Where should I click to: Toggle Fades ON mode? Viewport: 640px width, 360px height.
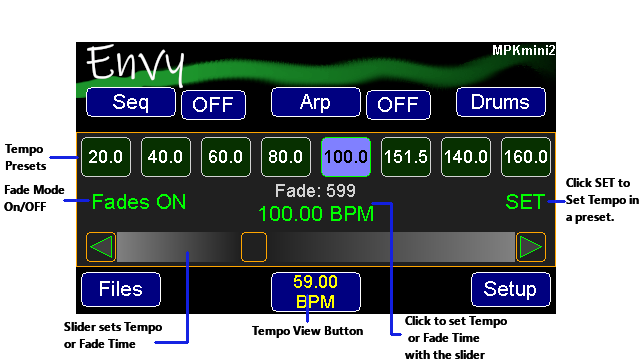139,202
